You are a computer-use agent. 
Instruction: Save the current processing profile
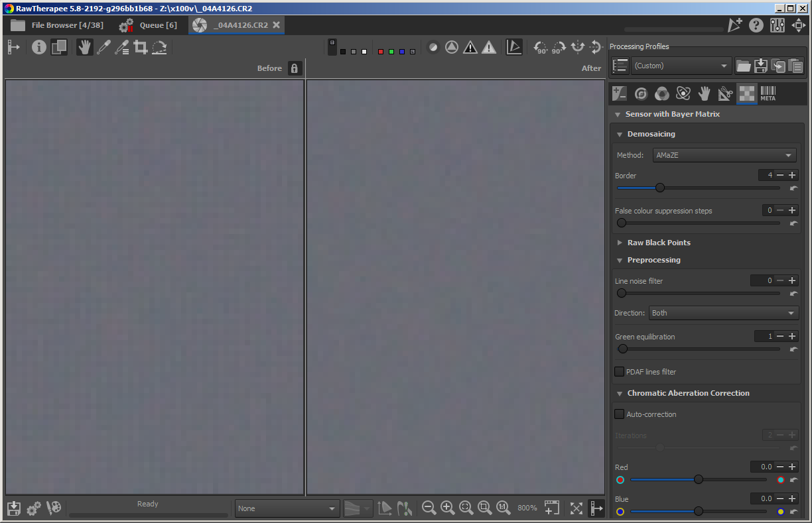coord(761,66)
